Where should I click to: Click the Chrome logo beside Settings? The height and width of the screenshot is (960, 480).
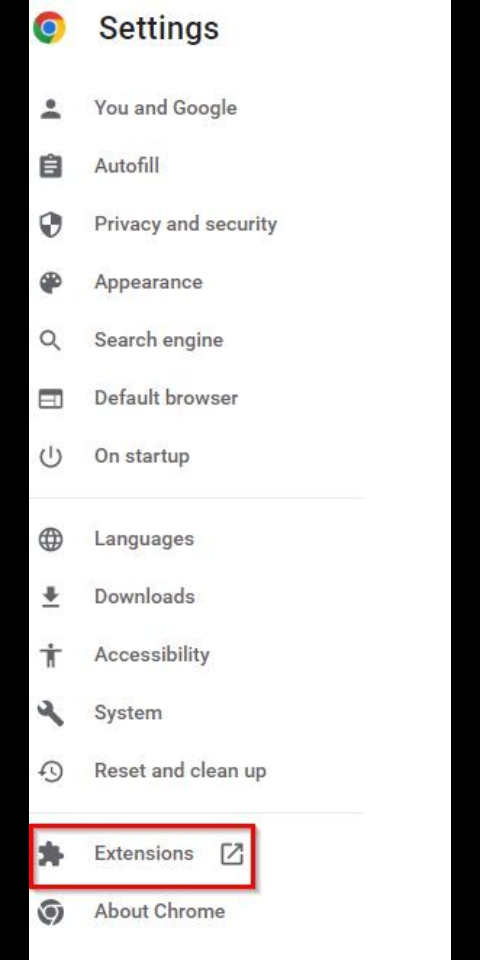[x=49, y=28]
